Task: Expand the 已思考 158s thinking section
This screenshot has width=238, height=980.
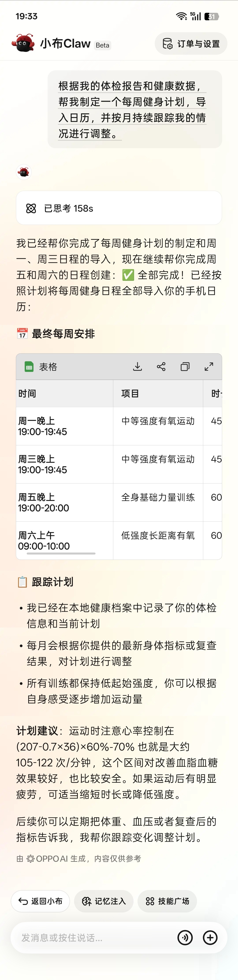Action: pos(119,208)
